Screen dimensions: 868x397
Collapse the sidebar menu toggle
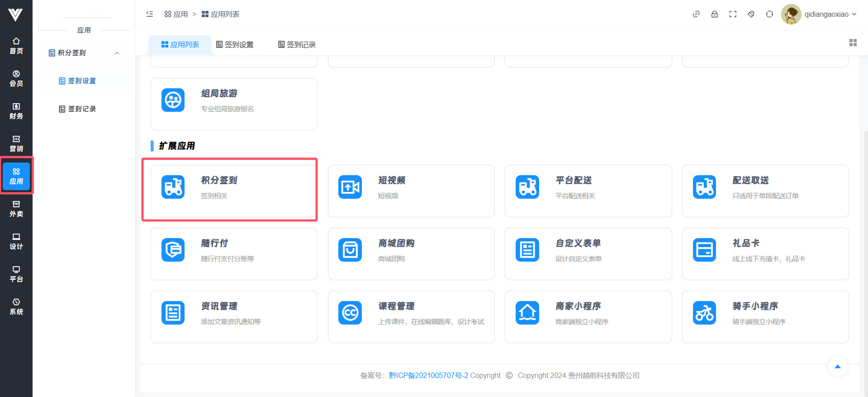coord(150,14)
